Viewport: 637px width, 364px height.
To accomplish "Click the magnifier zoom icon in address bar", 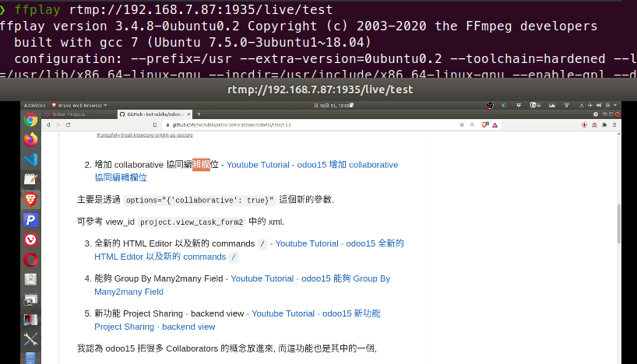I will (472, 125).
